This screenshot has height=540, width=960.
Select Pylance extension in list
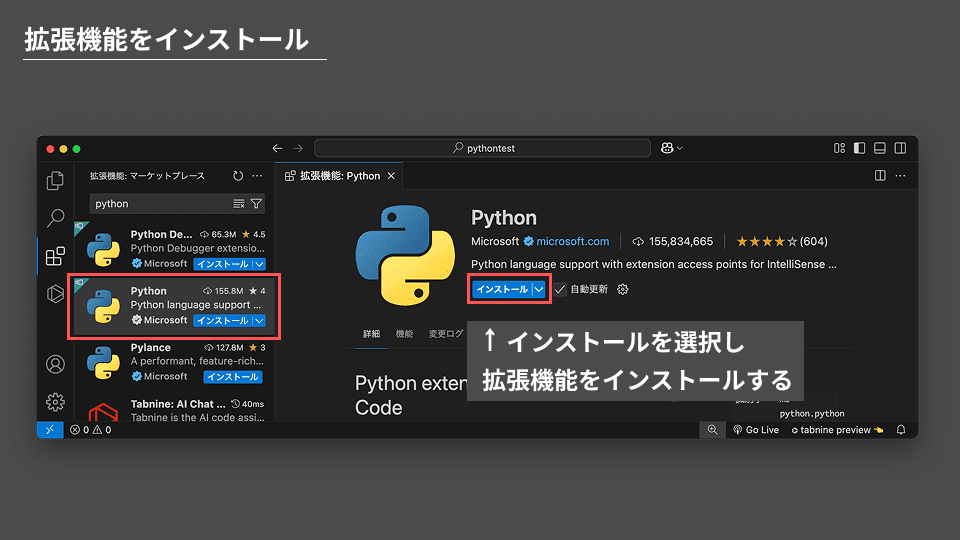[174, 362]
